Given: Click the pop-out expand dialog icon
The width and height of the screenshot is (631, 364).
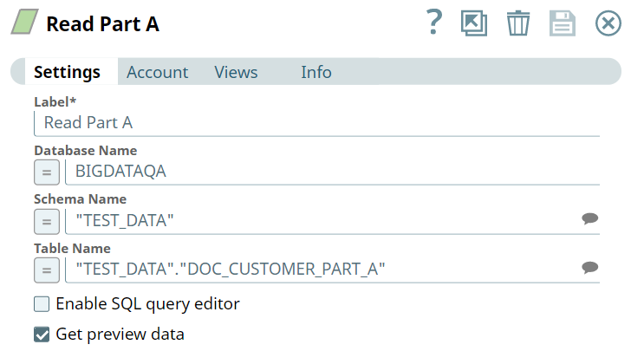Looking at the screenshot, I should [474, 23].
